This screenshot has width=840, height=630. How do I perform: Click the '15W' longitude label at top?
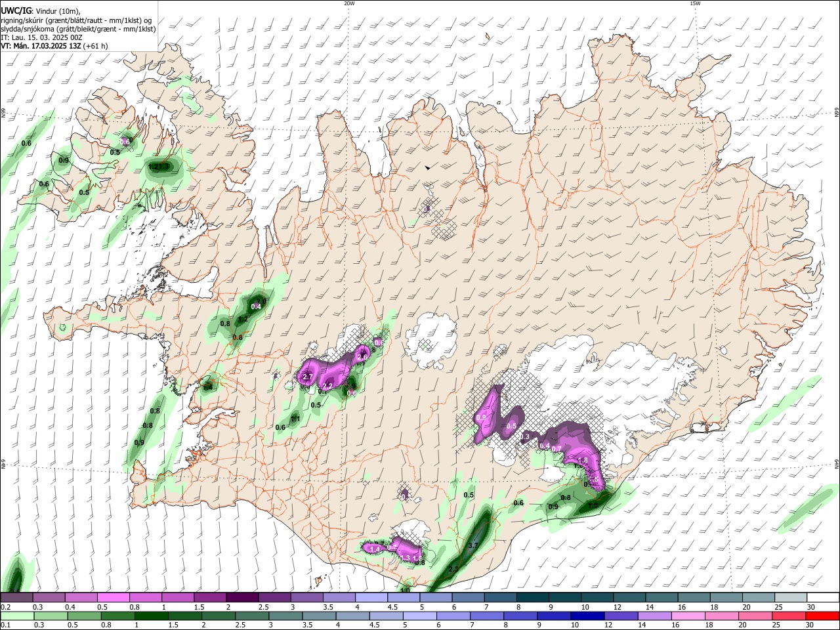[695, 3]
